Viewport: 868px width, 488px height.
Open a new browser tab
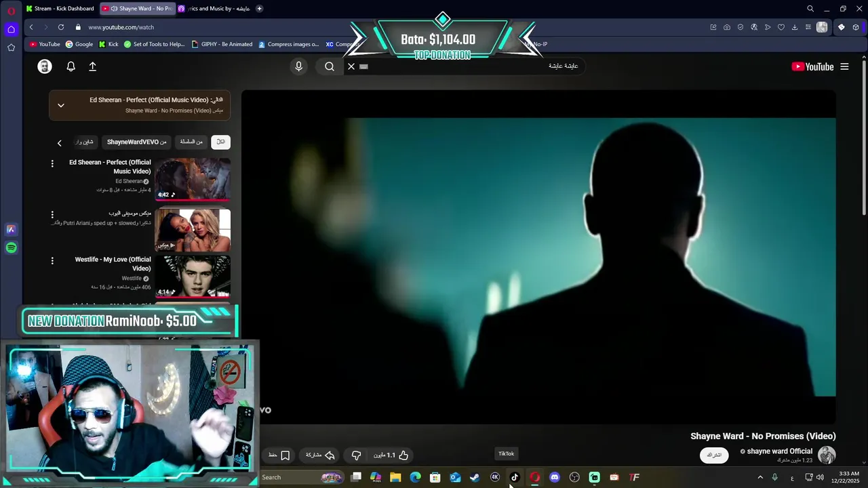[260, 9]
